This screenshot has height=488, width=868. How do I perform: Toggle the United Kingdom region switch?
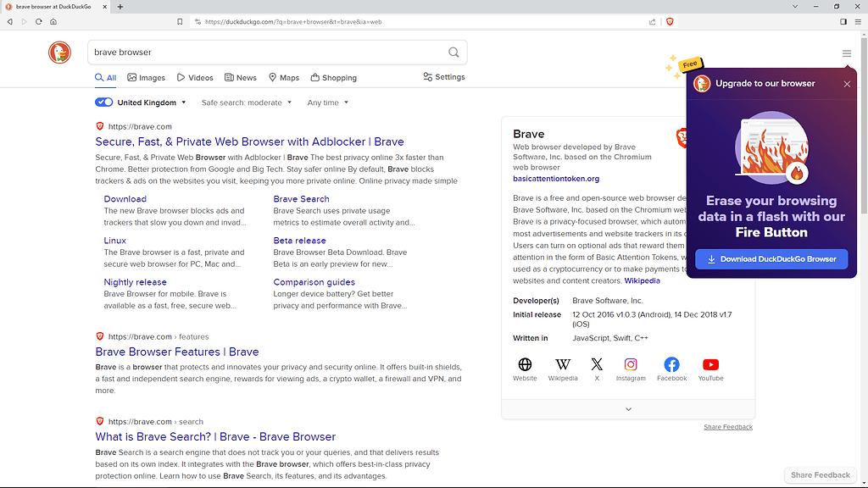click(x=103, y=103)
